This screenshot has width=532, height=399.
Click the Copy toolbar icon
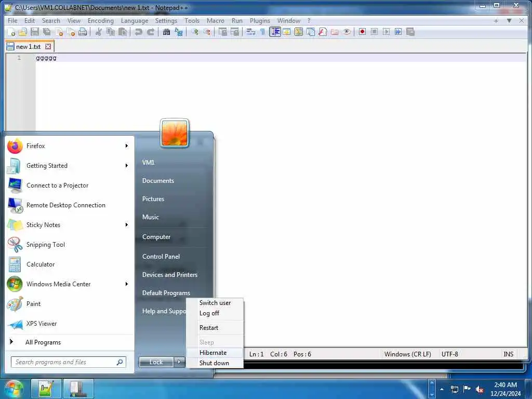(x=111, y=32)
